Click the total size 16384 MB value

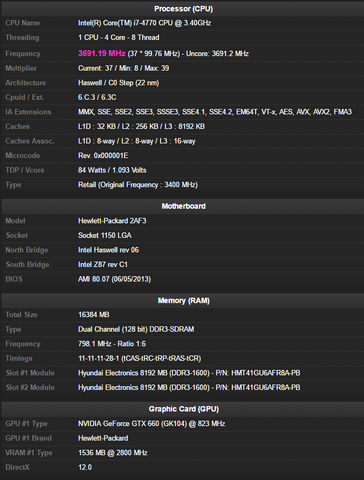94,315
